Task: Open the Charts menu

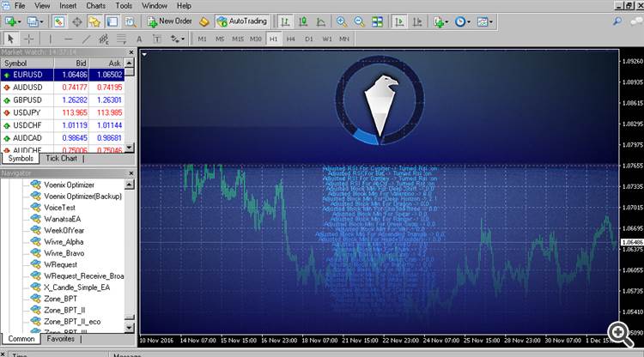Action: tap(95, 6)
